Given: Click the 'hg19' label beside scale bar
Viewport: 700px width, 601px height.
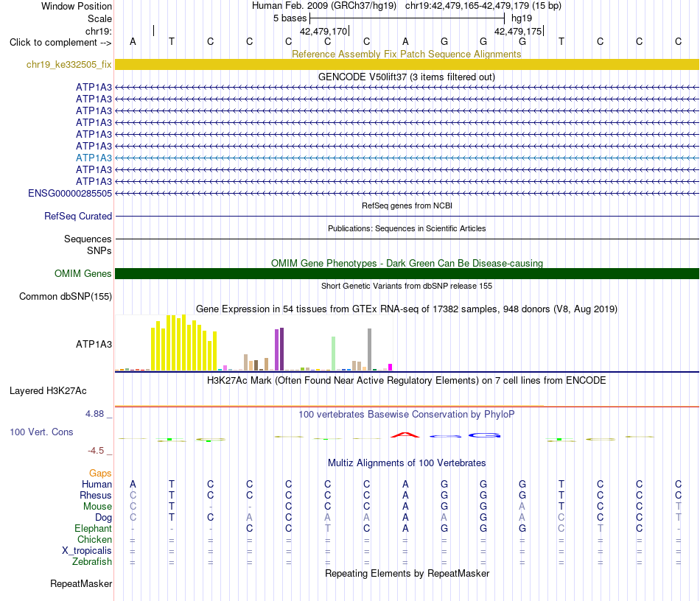Looking at the screenshot, I should click(x=522, y=18).
